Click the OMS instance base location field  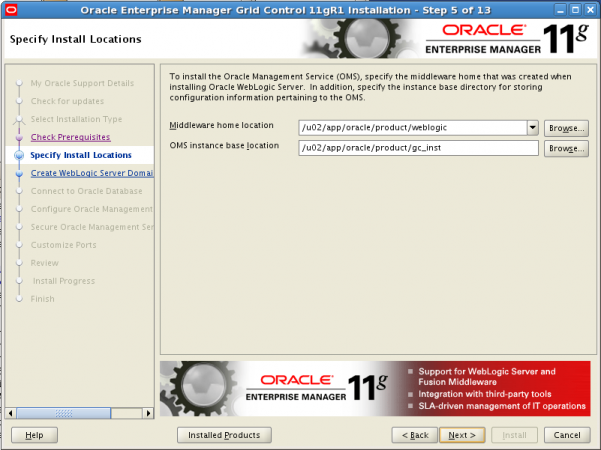pyautogui.click(x=418, y=148)
